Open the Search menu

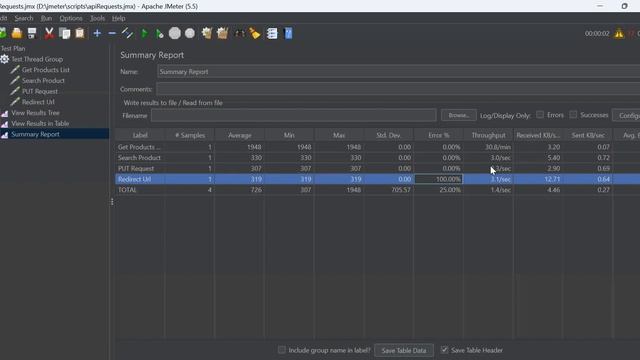tap(24, 18)
